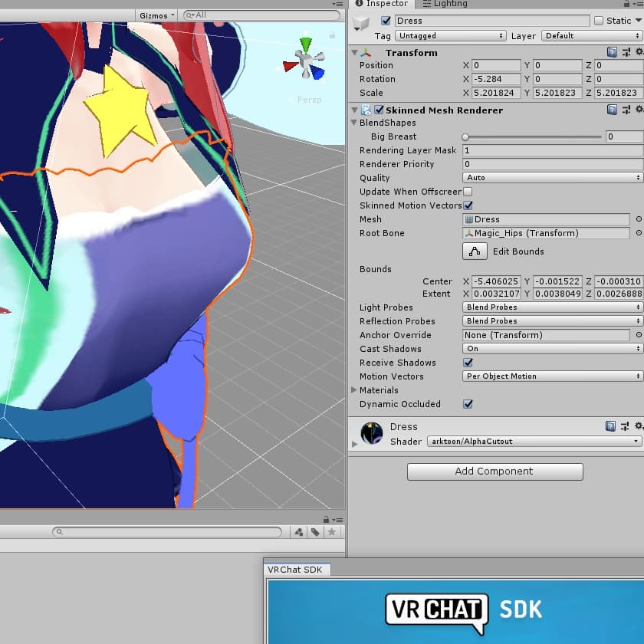644x644 pixels.
Task: Click the Transform preset slider icon
Action: (626, 52)
